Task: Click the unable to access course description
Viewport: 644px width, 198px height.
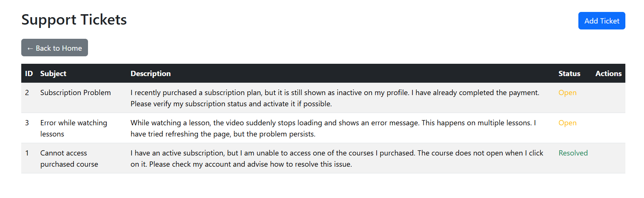Action: (336, 158)
